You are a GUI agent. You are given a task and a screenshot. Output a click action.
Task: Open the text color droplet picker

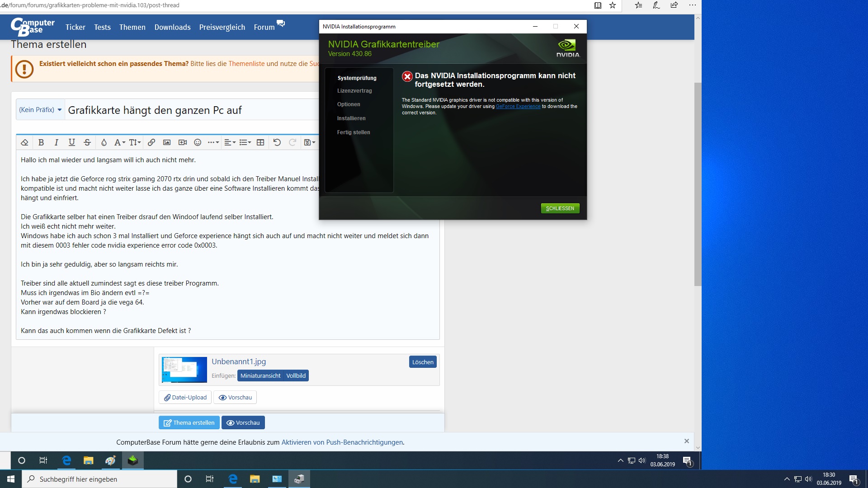[104, 142]
